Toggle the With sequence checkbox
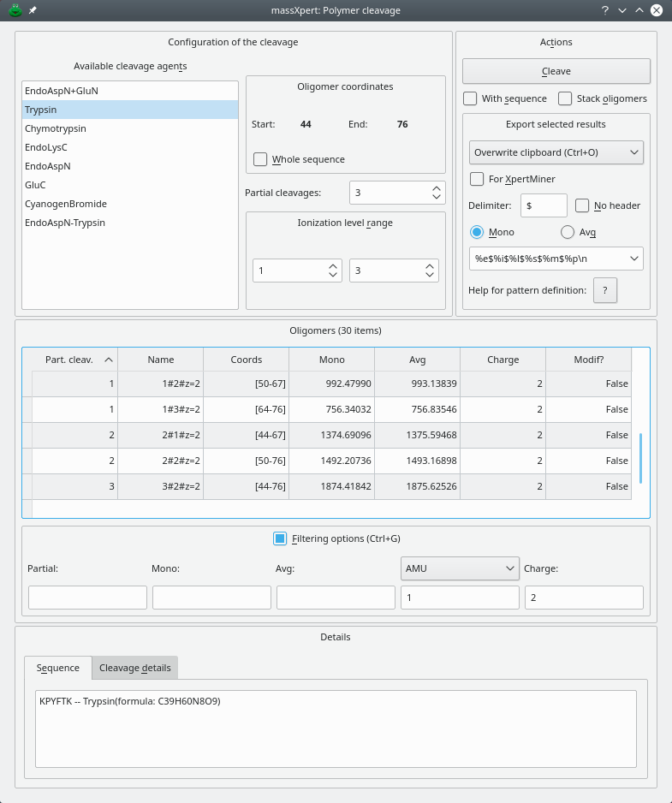The width and height of the screenshot is (672, 803). [x=470, y=98]
